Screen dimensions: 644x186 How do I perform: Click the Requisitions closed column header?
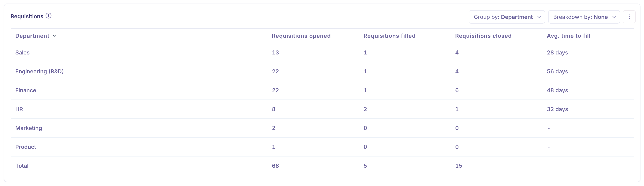[x=483, y=36]
